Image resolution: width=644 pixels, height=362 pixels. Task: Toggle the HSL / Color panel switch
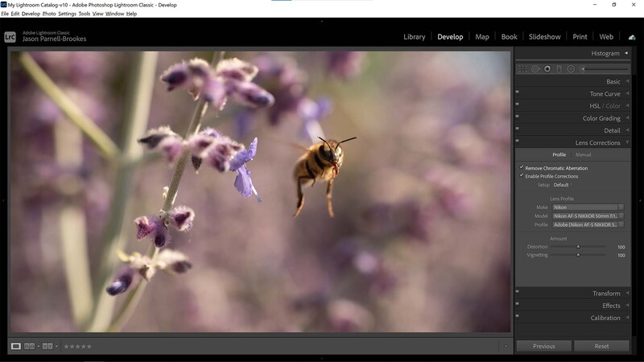517,104
